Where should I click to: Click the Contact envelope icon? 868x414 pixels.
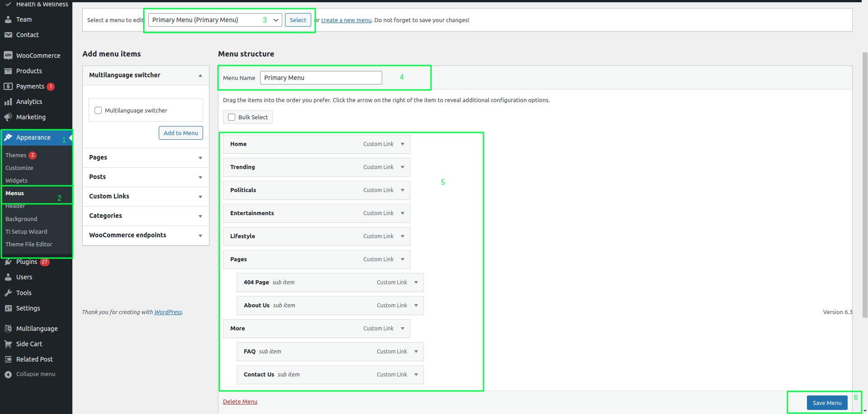[x=8, y=35]
